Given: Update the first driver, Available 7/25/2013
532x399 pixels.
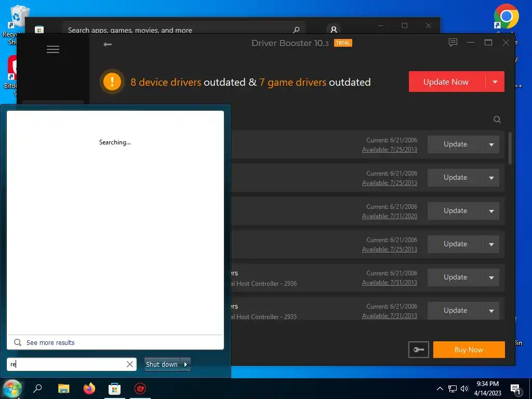Looking at the screenshot, I should [455, 144].
